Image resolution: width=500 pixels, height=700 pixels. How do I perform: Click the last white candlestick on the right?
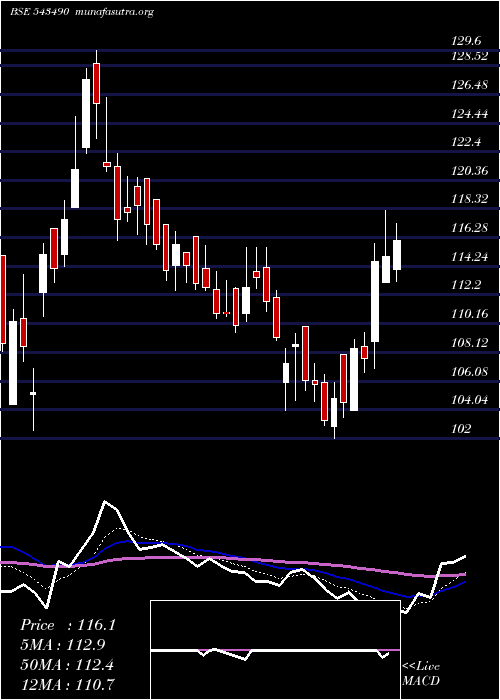point(396,254)
